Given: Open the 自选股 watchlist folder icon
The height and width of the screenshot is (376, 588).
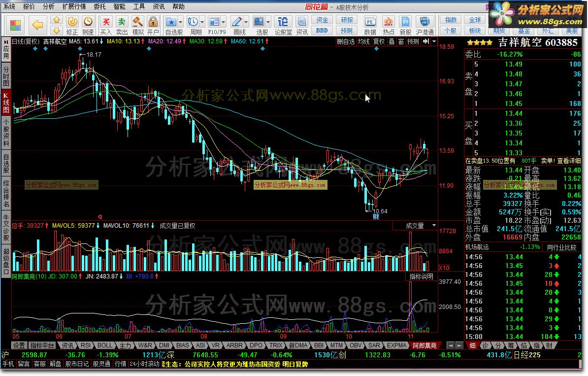Looking at the screenshot, I should pos(171,22).
